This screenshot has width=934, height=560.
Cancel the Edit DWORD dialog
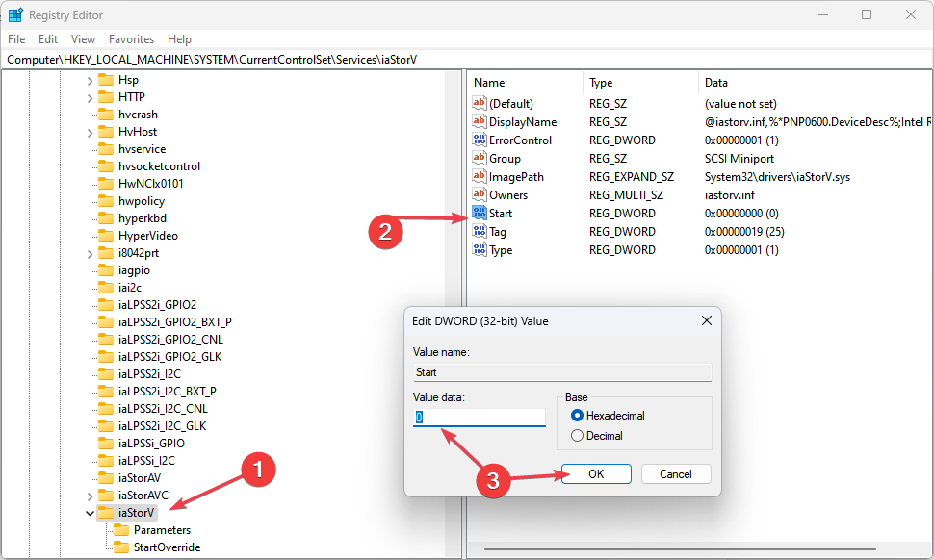coord(676,473)
